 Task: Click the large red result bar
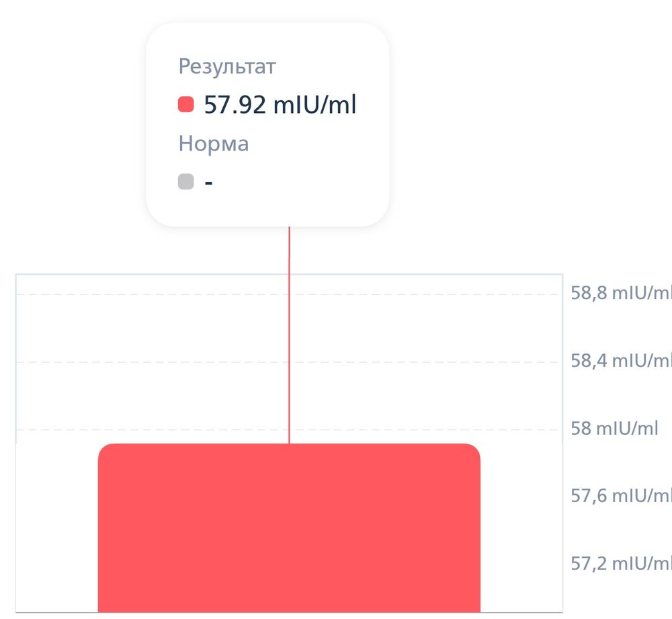tap(289, 531)
